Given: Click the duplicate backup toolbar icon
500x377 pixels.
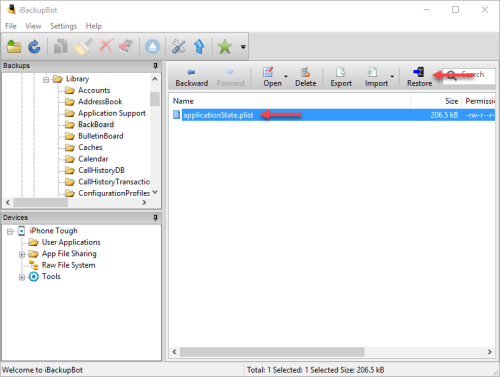Looking at the screenshot, I should click(61, 47).
